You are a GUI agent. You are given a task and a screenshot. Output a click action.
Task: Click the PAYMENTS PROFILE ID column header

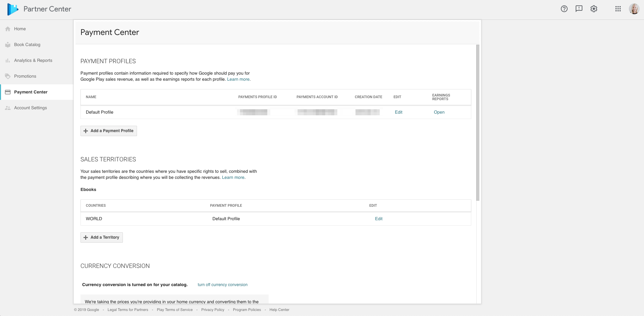pyautogui.click(x=258, y=97)
